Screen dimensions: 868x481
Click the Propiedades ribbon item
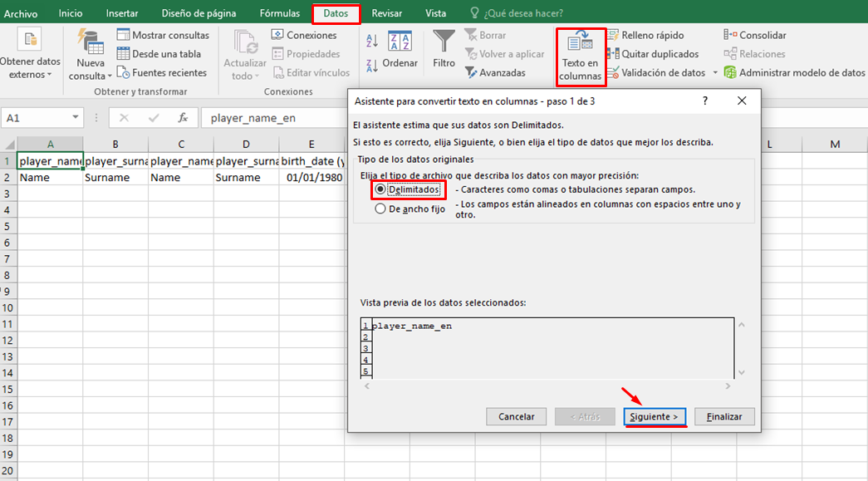[x=306, y=54]
